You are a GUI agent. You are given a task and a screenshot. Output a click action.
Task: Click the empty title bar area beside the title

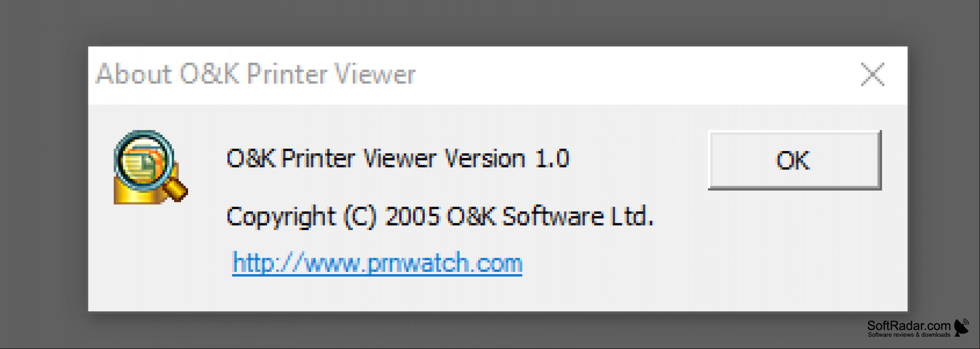point(635,75)
